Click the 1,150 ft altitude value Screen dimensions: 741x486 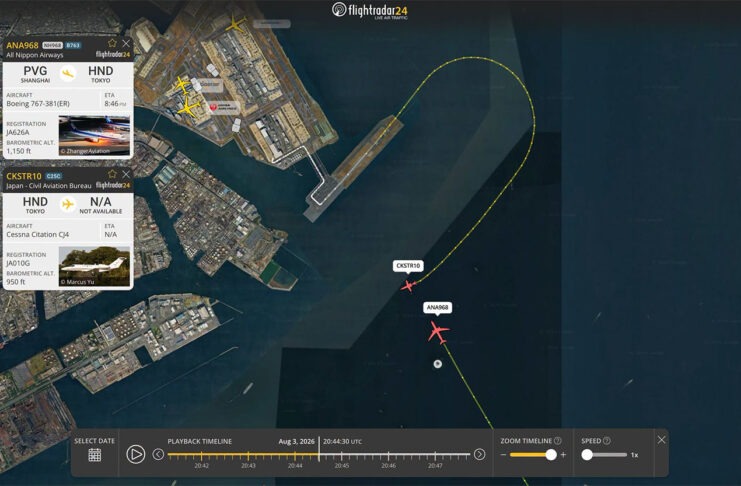pyautogui.click(x=18, y=151)
